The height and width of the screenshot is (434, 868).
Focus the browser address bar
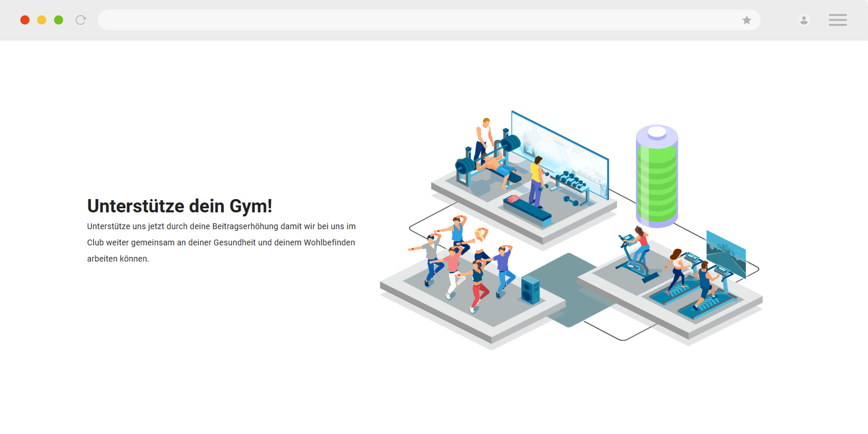[429, 20]
